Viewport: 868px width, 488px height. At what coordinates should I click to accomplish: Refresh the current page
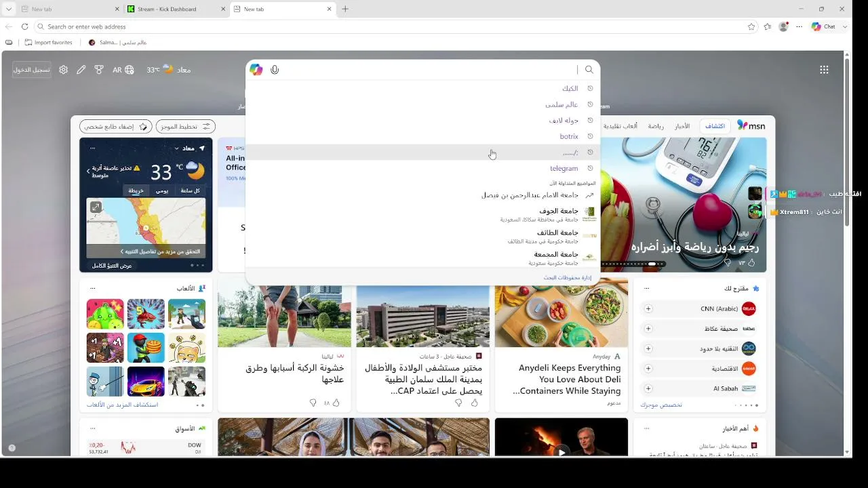(24, 26)
